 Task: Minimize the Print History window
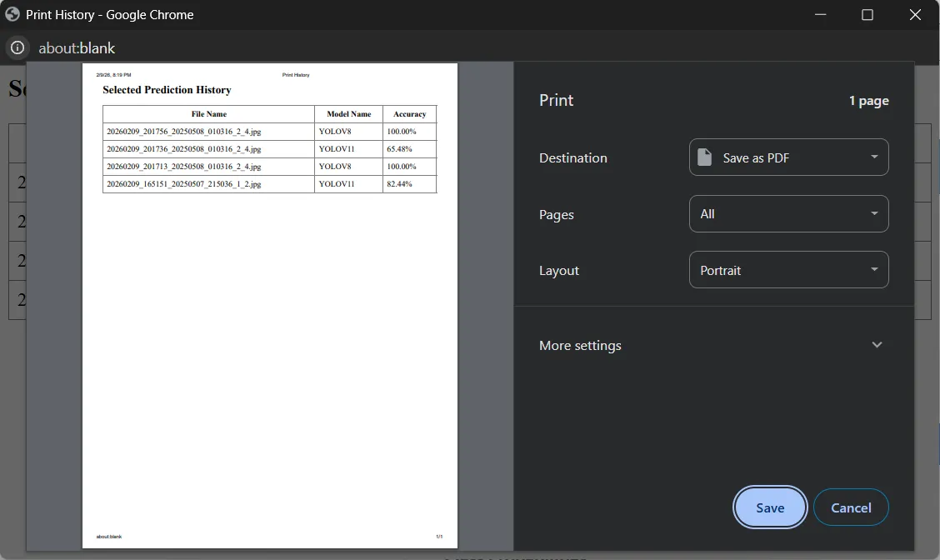tap(820, 14)
